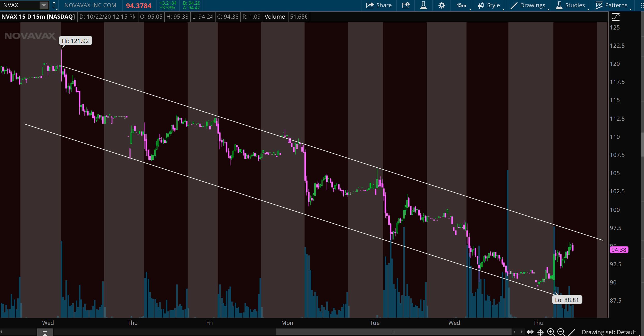Expand the NVAX symbol dropdown arrow

[x=44, y=5]
